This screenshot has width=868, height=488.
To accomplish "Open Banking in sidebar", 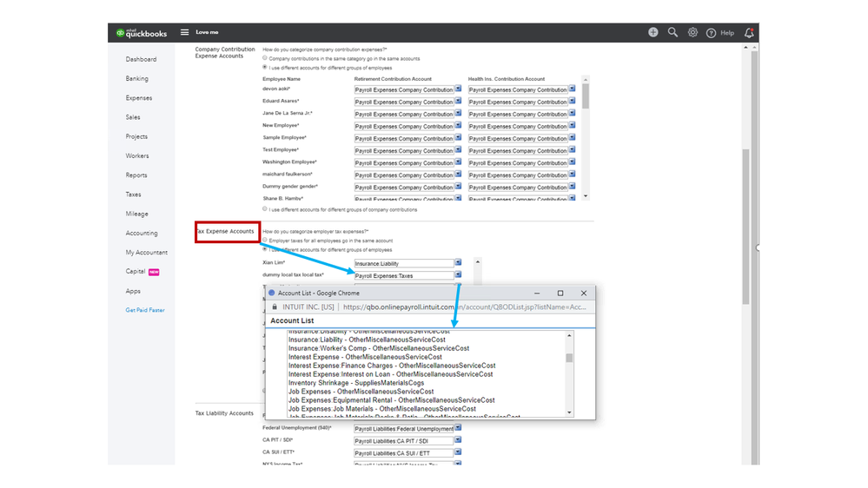I will [136, 78].
